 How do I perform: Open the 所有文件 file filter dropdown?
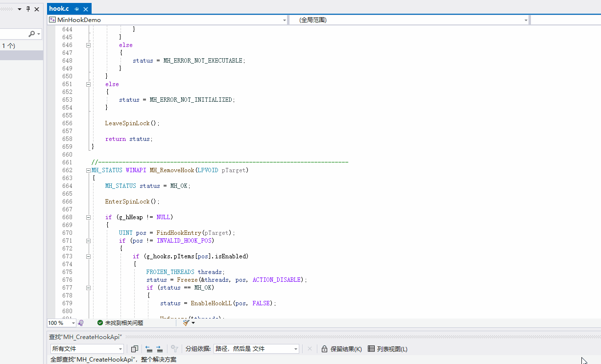point(120,348)
